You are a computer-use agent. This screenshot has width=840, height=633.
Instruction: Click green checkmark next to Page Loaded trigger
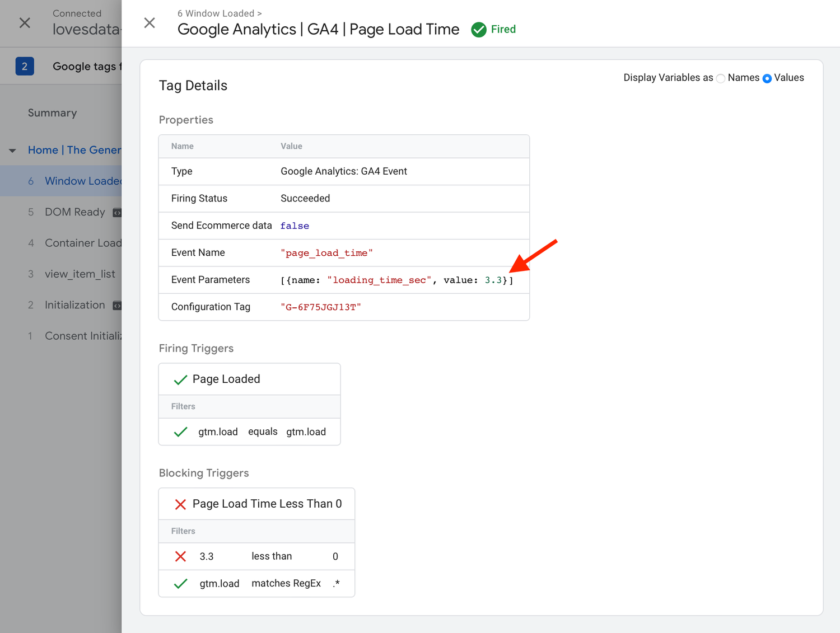pyautogui.click(x=180, y=380)
